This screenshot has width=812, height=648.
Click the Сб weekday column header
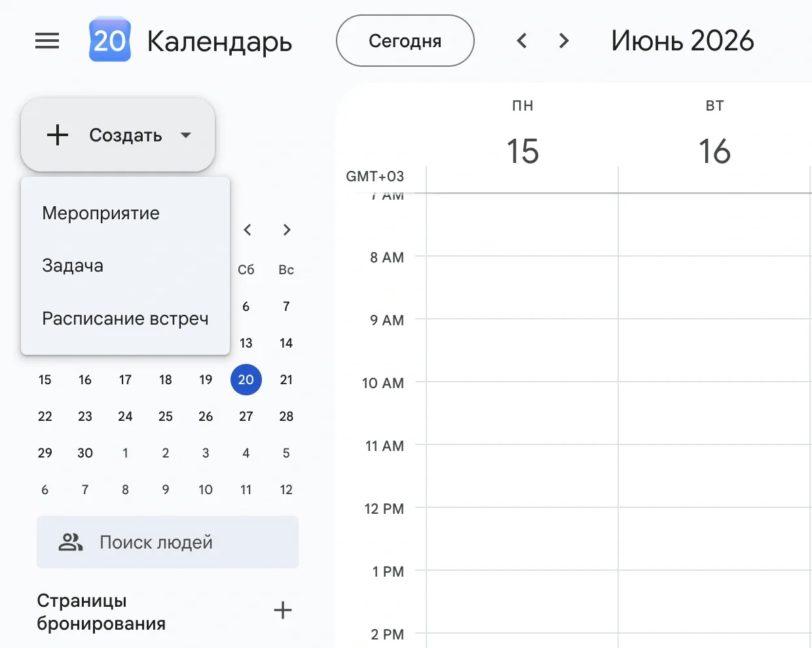click(246, 270)
